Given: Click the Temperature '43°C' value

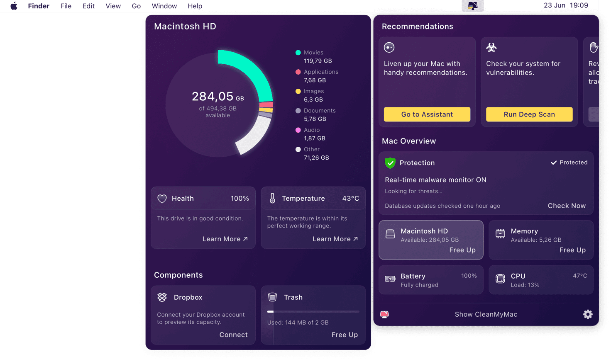Looking at the screenshot, I should click(x=351, y=199).
